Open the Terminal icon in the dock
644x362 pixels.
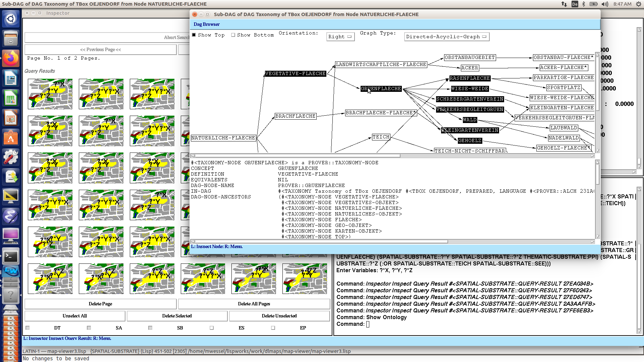click(11, 256)
